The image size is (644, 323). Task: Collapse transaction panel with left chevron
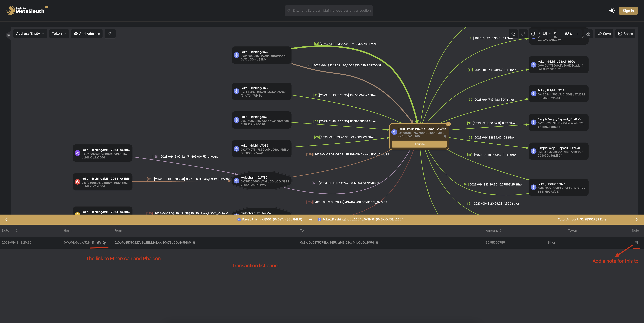coord(6,220)
